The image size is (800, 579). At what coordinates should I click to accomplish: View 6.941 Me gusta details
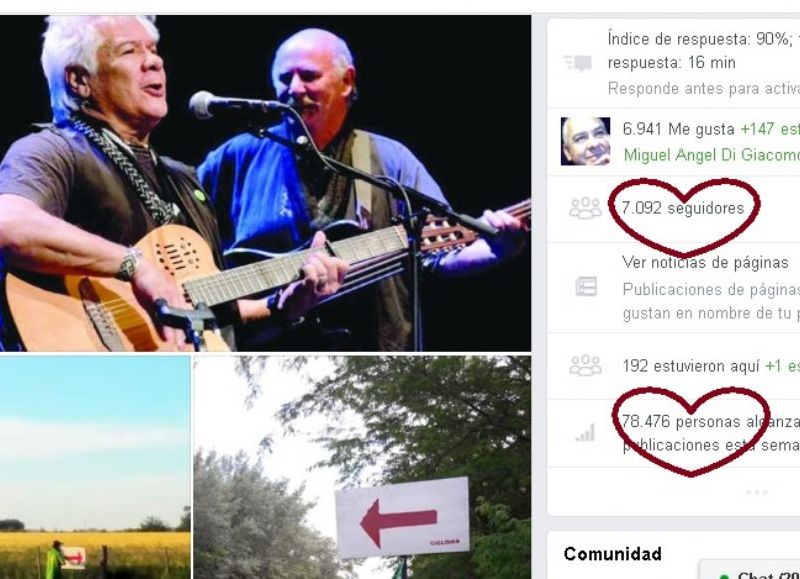coord(678,129)
